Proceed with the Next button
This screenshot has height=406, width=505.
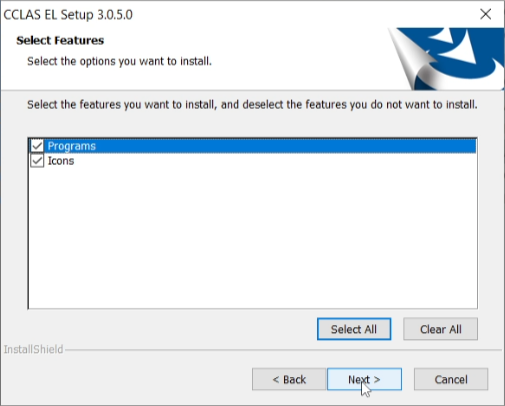pyautogui.click(x=364, y=379)
